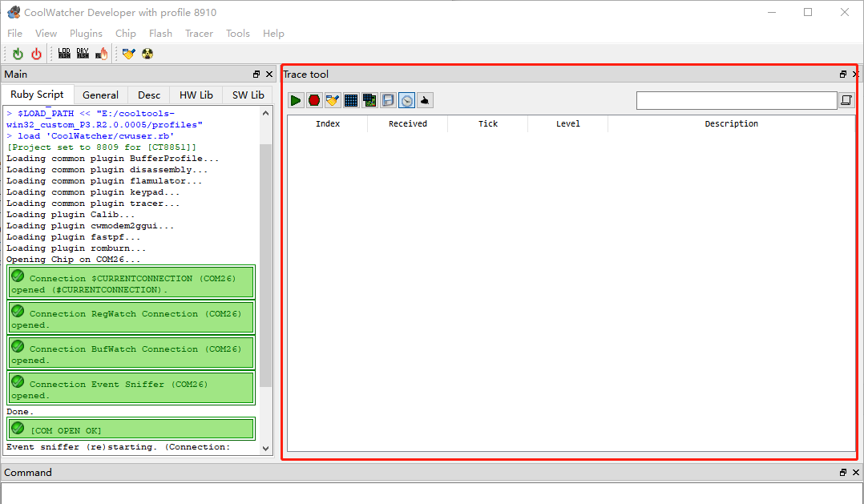Switch to the General tab
This screenshot has width=864, height=504.
[x=100, y=95]
